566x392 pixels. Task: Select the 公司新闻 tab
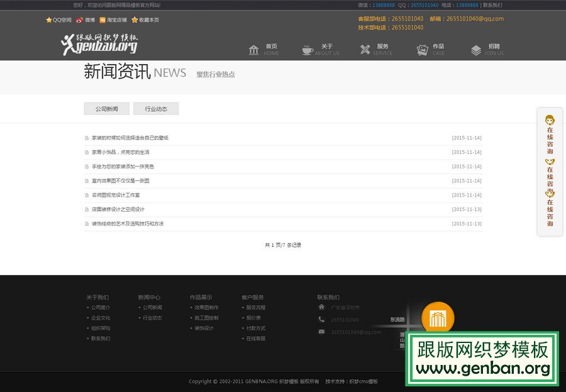click(106, 108)
